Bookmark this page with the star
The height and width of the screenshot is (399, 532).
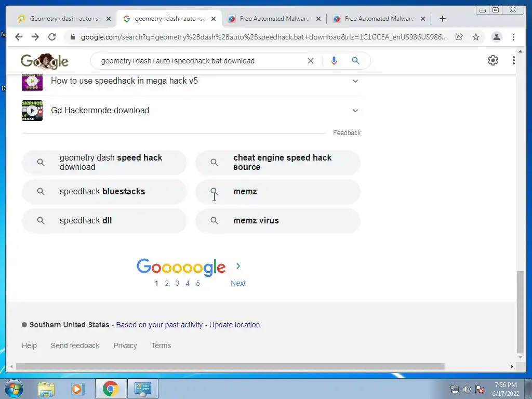[x=476, y=37]
